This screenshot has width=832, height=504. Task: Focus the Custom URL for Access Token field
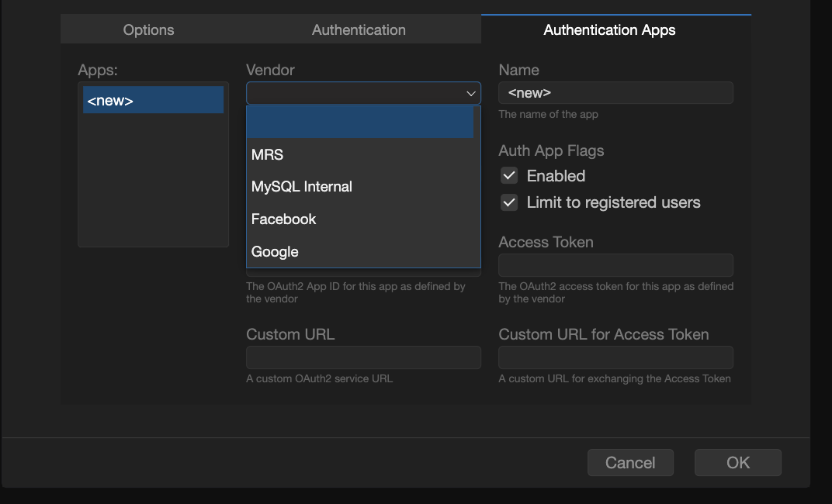pyautogui.click(x=615, y=357)
